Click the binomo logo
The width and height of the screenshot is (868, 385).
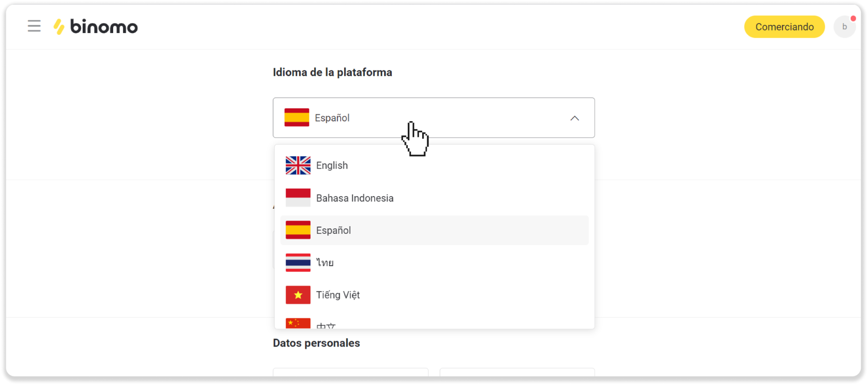click(x=96, y=27)
